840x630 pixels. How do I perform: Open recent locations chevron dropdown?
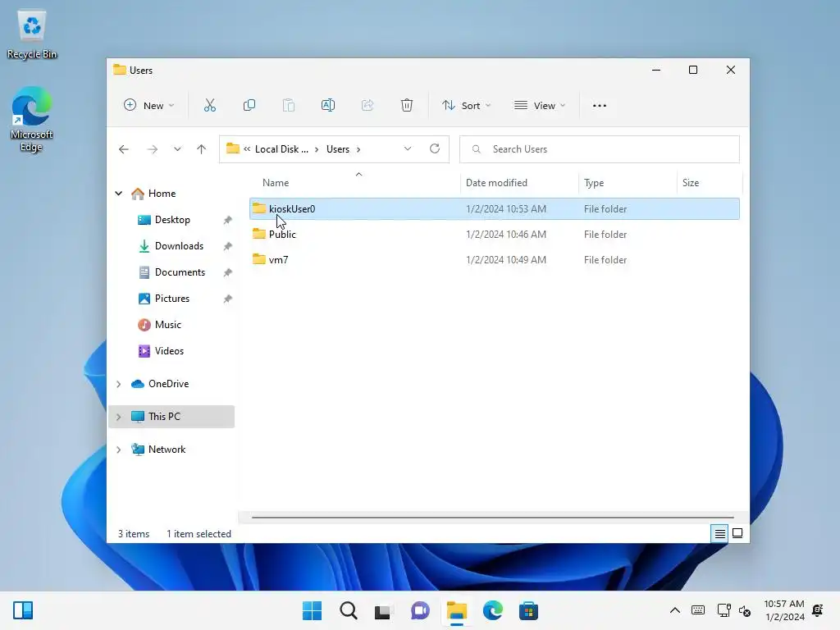[177, 149]
